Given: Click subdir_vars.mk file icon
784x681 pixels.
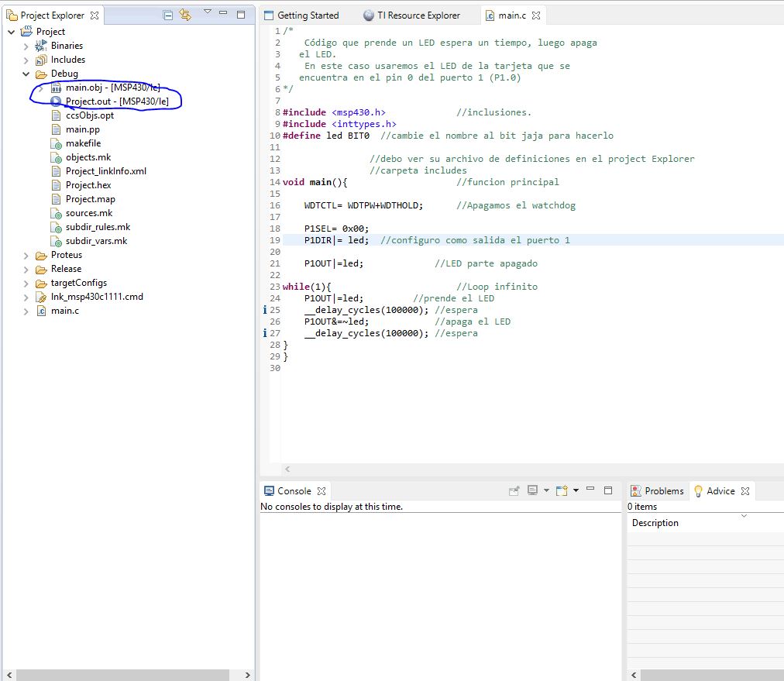Looking at the screenshot, I should coord(57,242).
